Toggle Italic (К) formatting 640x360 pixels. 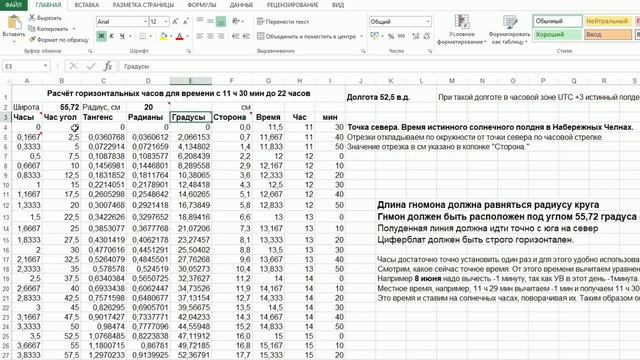coord(111,36)
